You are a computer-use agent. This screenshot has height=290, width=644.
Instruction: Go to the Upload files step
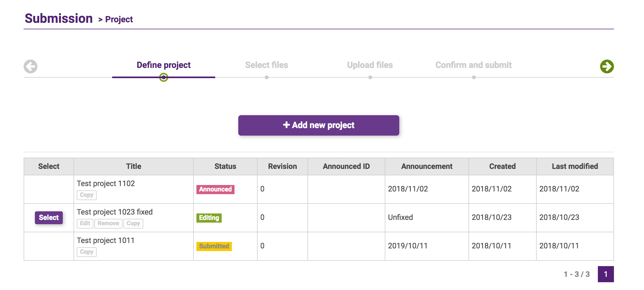click(x=370, y=65)
